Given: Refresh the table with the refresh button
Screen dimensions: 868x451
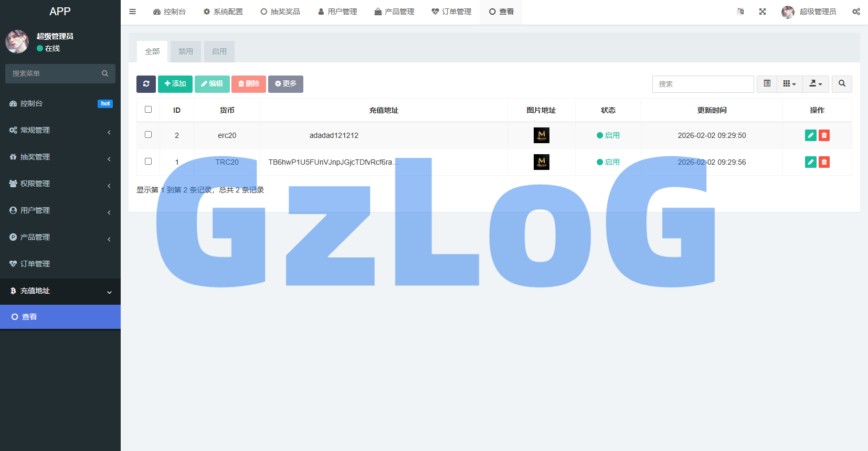Looking at the screenshot, I should (x=146, y=84).
